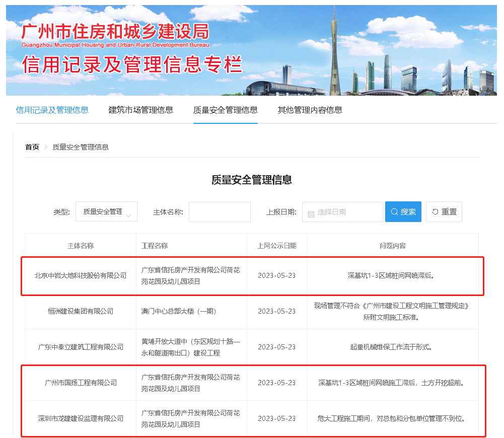
Task: Click project 黄埔开放大道中 建设工程 cell
Action: point(191,347)
